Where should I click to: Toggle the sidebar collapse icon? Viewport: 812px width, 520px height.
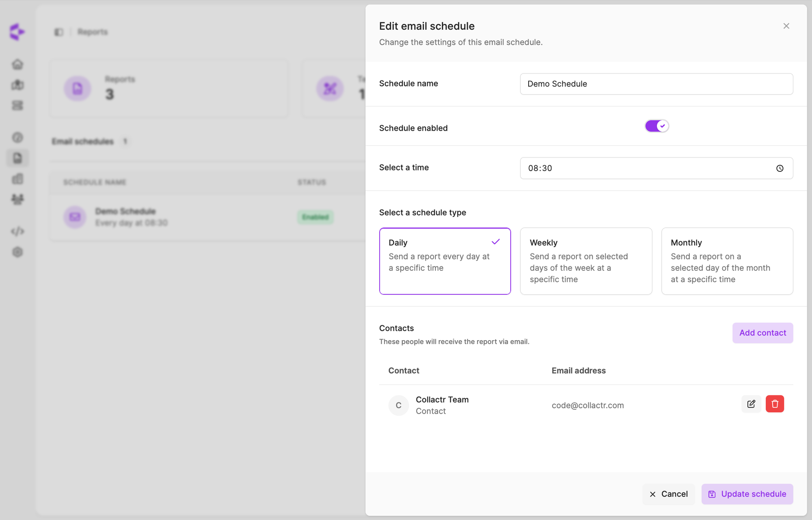tap(59, 32)
